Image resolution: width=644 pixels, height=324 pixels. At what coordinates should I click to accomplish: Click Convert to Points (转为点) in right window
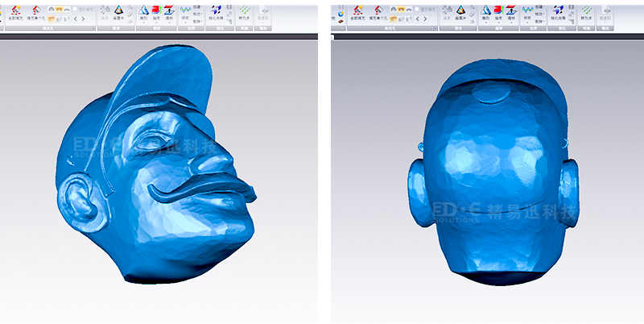point(586,11)
